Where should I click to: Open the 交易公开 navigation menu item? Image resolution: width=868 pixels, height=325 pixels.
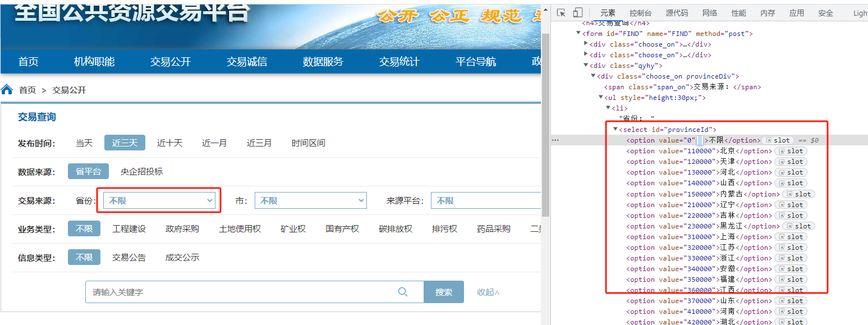click(171, 62)
